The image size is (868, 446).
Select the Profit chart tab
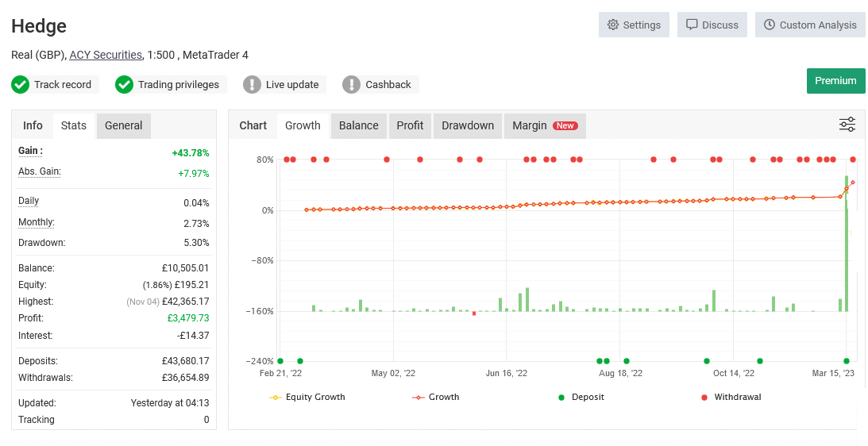410,125
